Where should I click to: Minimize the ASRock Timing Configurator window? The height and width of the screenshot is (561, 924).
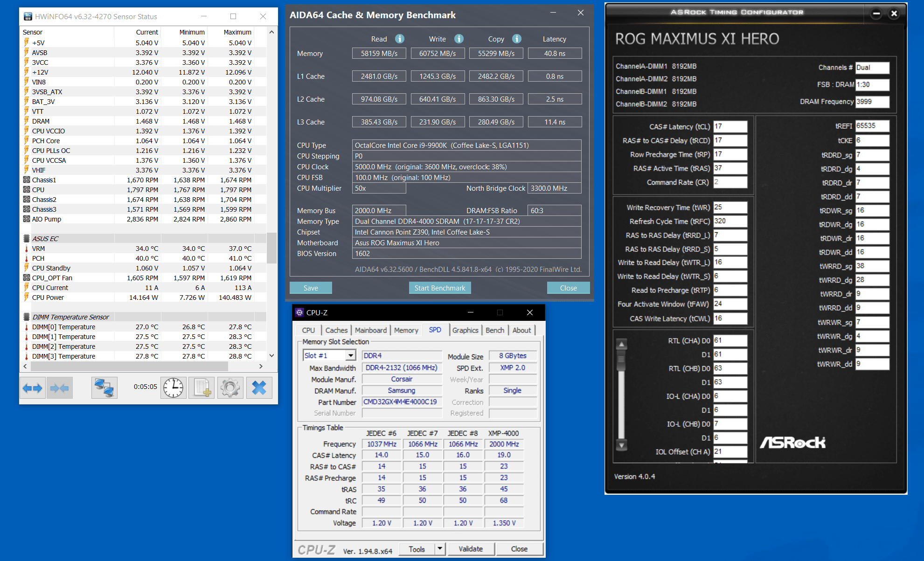point(876,14)
